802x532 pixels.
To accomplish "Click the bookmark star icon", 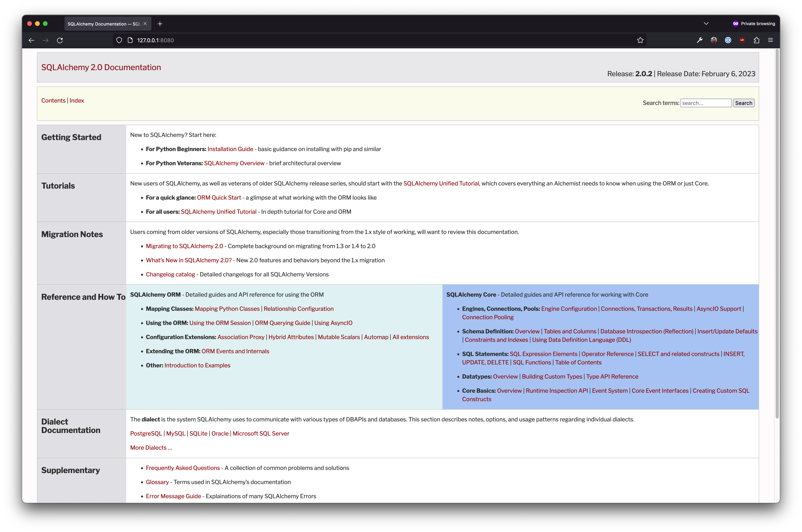I will pos(640,40).
